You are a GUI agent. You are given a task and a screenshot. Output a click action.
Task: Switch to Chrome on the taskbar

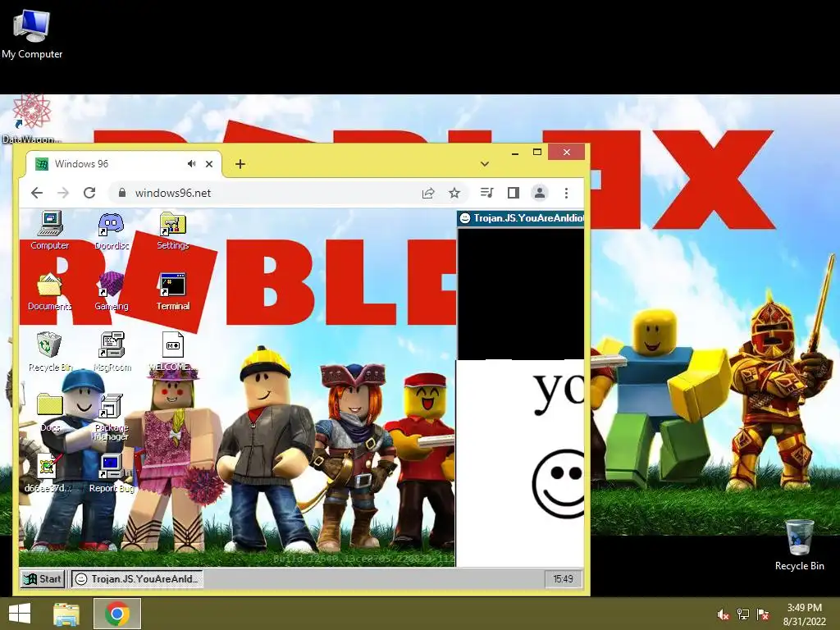click(117, 614)
